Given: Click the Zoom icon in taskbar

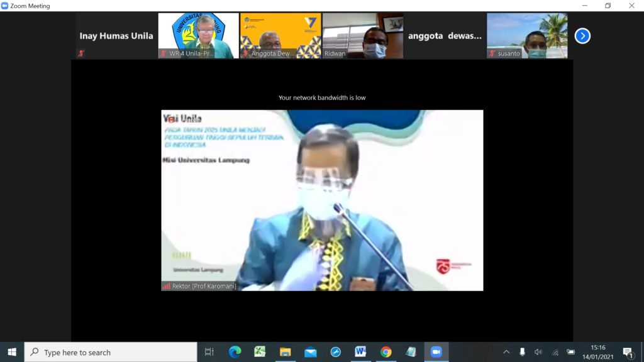Looking at the screenshot, I should coord(436,352).
